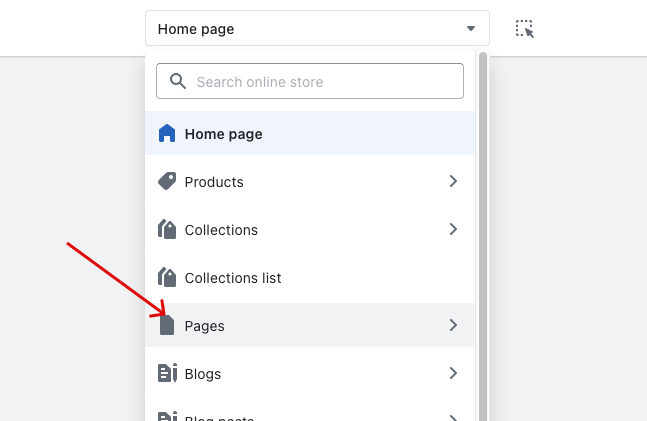Expand the Pages submenu chevron
Image resolution: width=647 pixels, height=421 pixels.
pos(453,326)
